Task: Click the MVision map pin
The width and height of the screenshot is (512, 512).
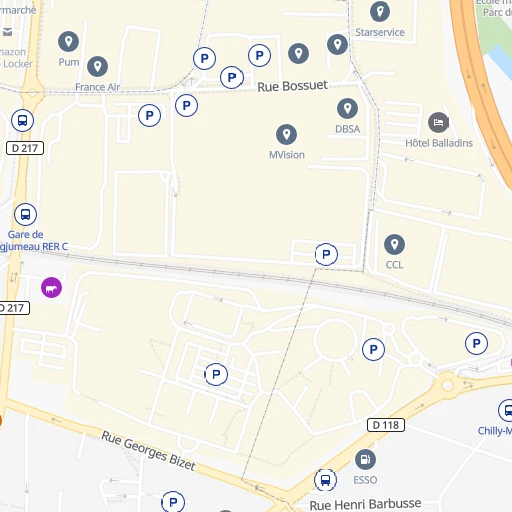Action: point(286,134)
